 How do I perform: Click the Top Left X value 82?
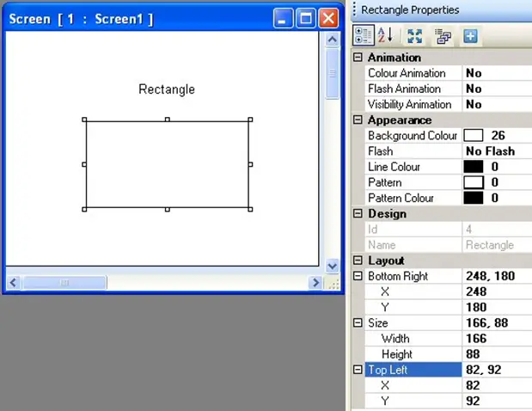click(473, 385)
